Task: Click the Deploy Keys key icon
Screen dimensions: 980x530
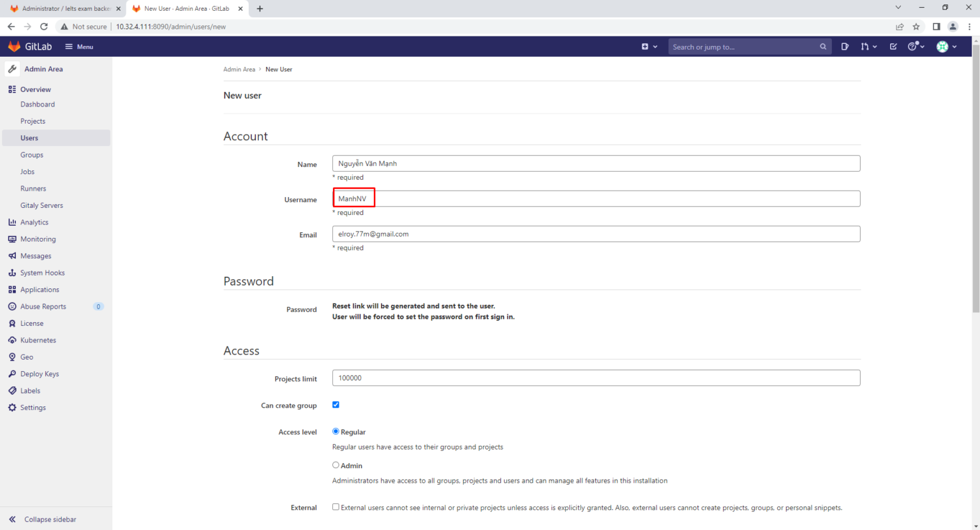Action: 12,374
